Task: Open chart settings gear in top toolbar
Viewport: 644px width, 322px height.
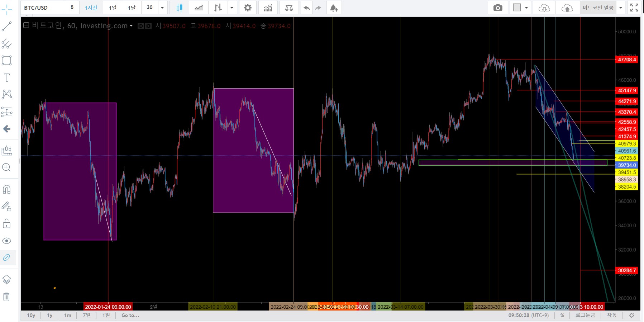Action: click(248, 8)
